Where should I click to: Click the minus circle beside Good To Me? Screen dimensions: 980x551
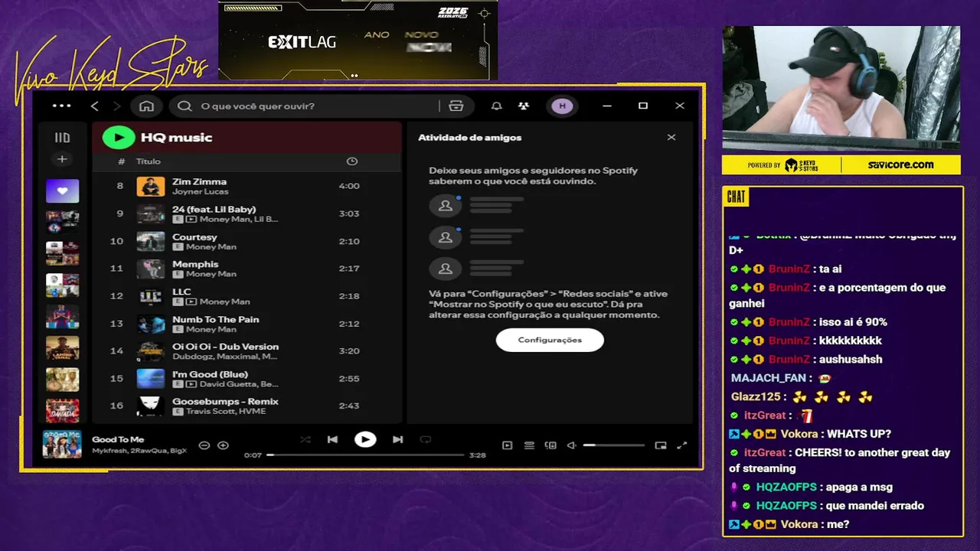(204, 445)
